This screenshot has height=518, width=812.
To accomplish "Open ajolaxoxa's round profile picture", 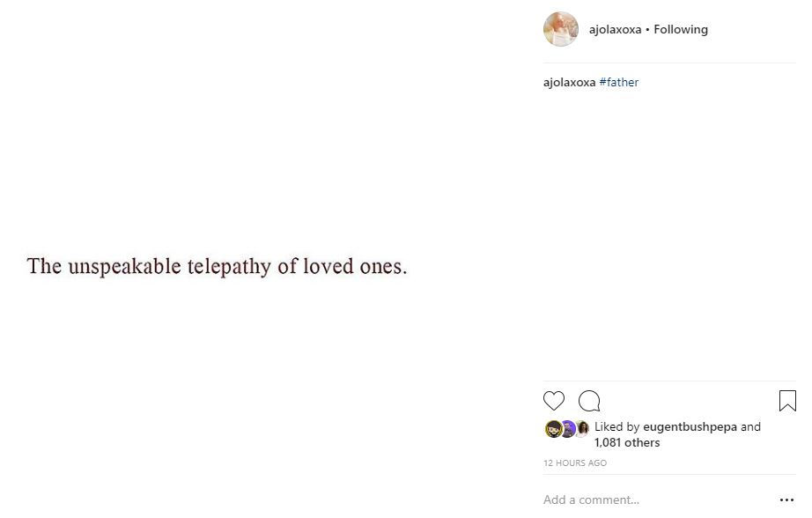I will [561, 29].
